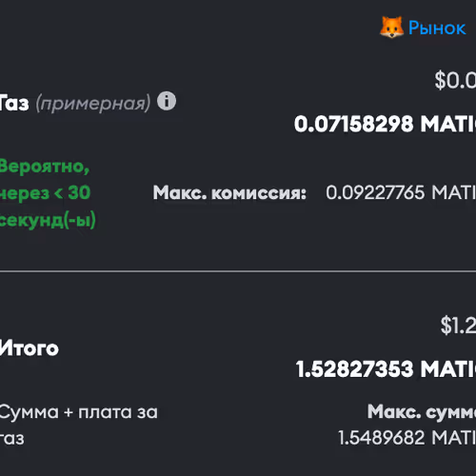476x476 pixels.
Task: Click the word газ in the bottom caption
Action: 12,439
